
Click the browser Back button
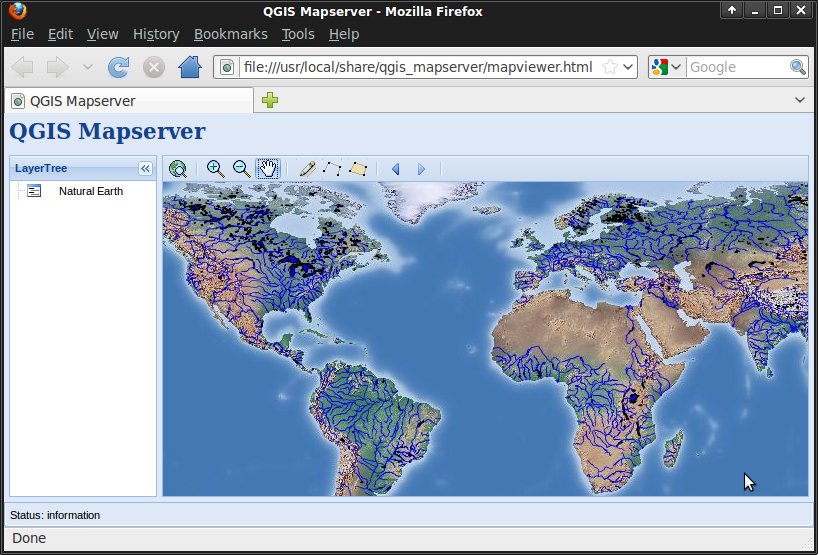pos(22,67)
